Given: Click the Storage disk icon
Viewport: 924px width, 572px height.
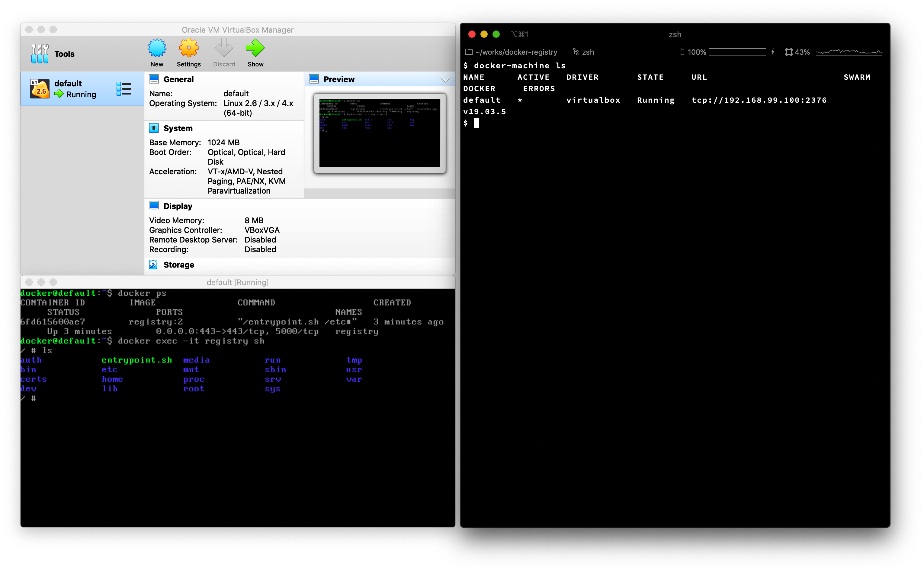Looking at the screenshot, I should (153, 265).
